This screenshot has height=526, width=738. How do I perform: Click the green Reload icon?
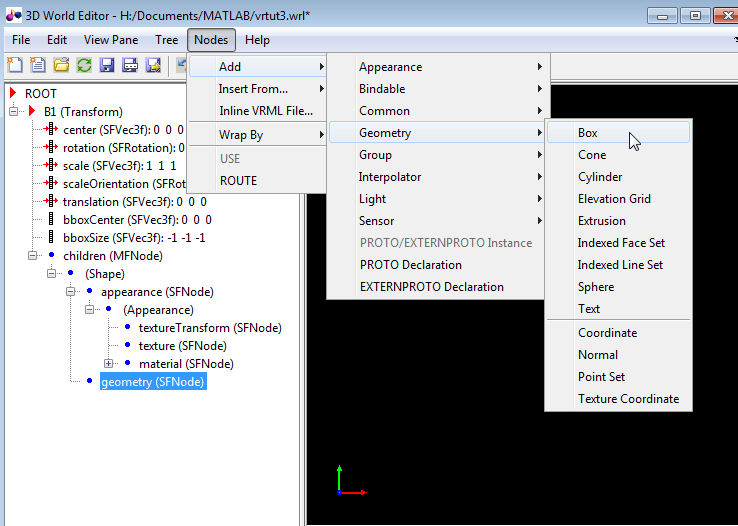click(84, 65)
